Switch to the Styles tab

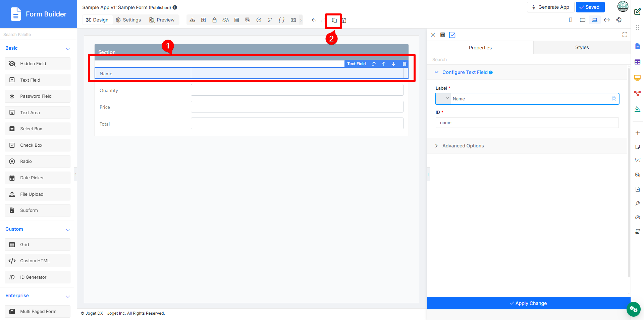pos(582,47)
